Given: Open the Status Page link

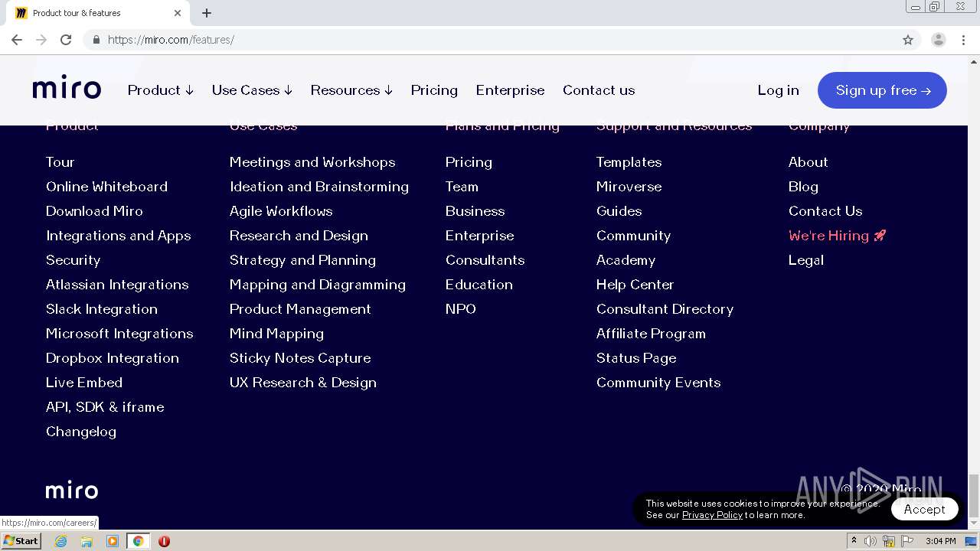Looking at the screenshot, I should coord(636,358).
